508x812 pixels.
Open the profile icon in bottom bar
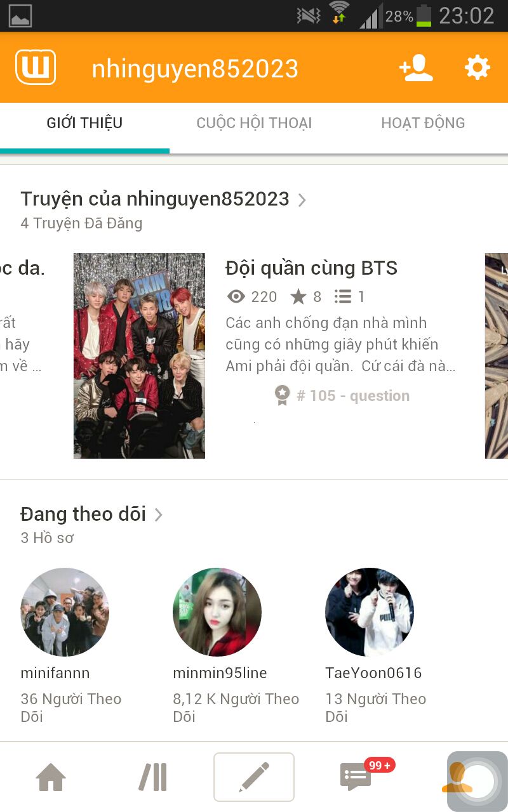[457, 777]
